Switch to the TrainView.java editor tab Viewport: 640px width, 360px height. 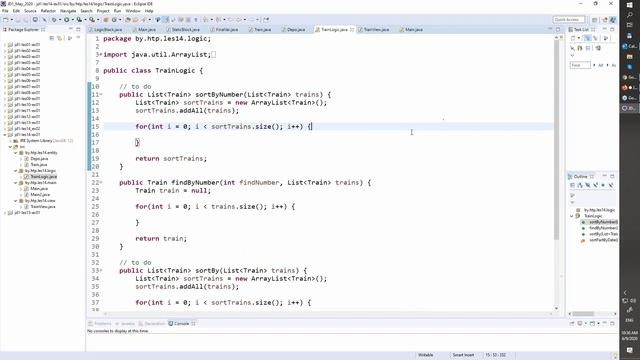[x=373, y=29]
